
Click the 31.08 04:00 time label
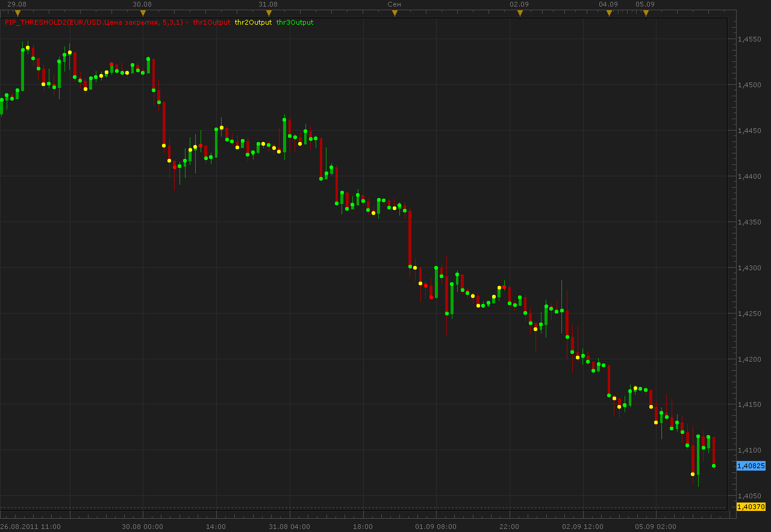(x=289, y=527)
